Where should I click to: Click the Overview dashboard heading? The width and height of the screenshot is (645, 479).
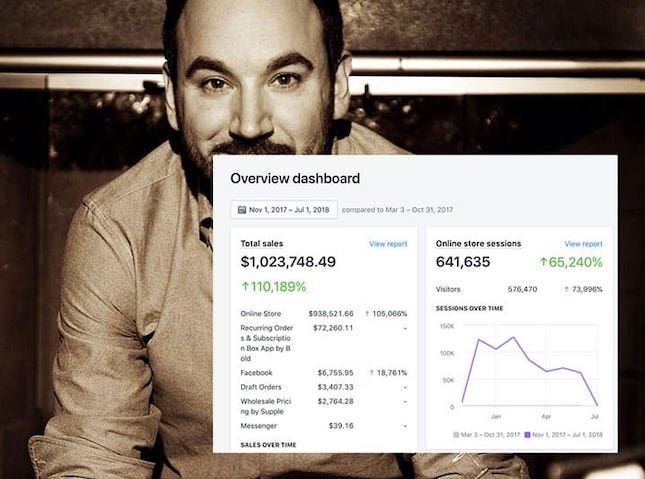tap(295, 178)
